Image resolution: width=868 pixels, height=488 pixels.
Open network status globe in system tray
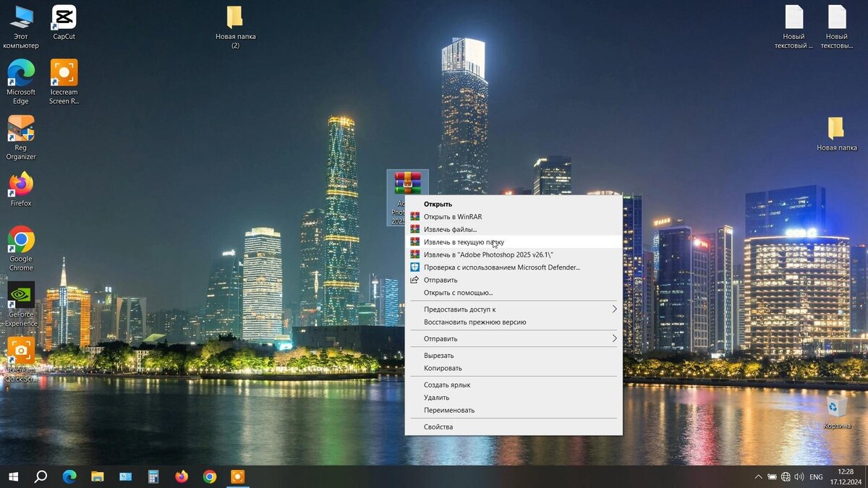coord(786,477)
